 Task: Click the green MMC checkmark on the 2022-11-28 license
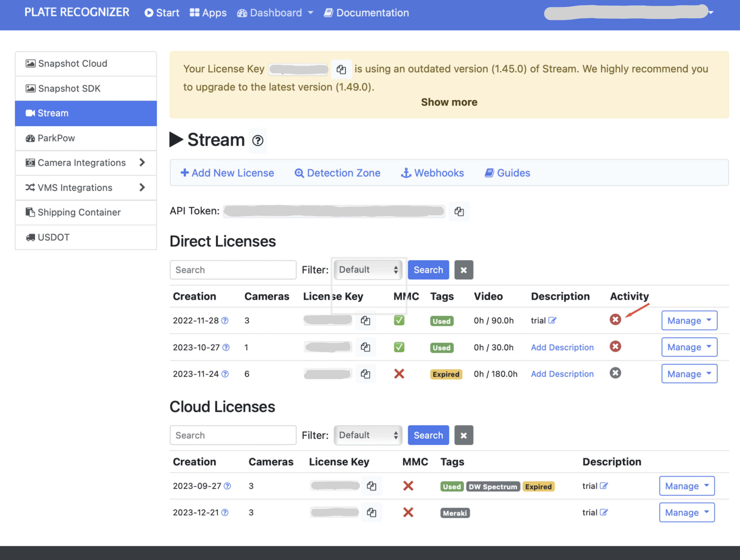click(x=399, y=320)
